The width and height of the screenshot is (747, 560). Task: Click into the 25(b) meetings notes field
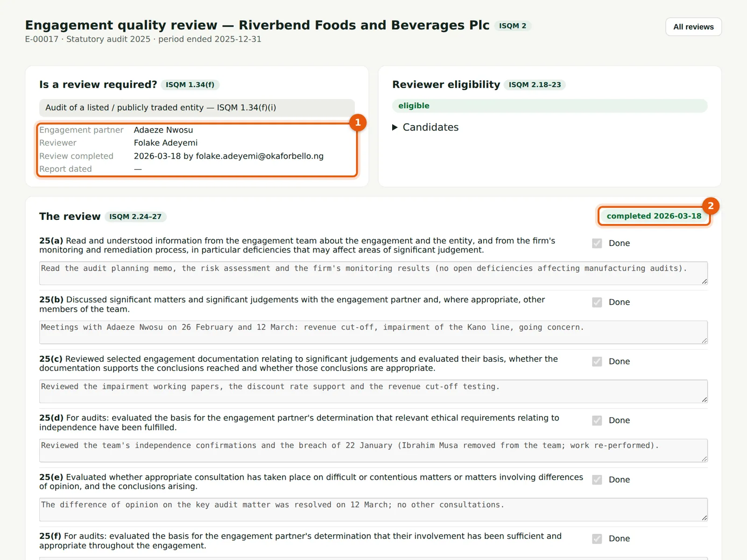[x=373, y=332]
